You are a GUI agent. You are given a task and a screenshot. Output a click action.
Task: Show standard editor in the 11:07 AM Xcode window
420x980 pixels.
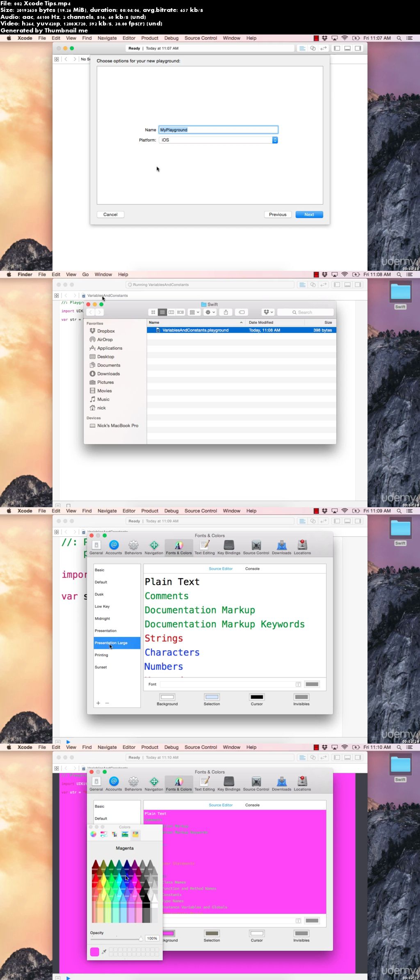pyautogui.click(x=302, y=48)
